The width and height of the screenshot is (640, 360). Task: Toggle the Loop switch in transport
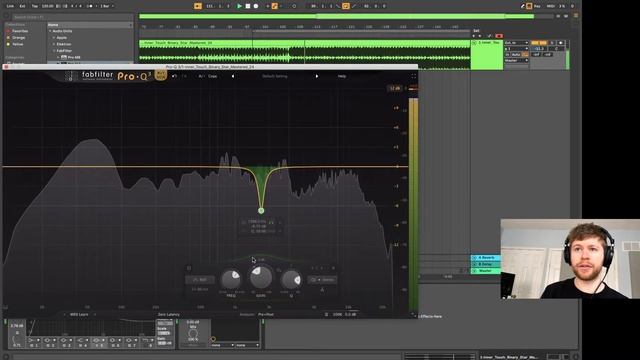coord(346,6)
